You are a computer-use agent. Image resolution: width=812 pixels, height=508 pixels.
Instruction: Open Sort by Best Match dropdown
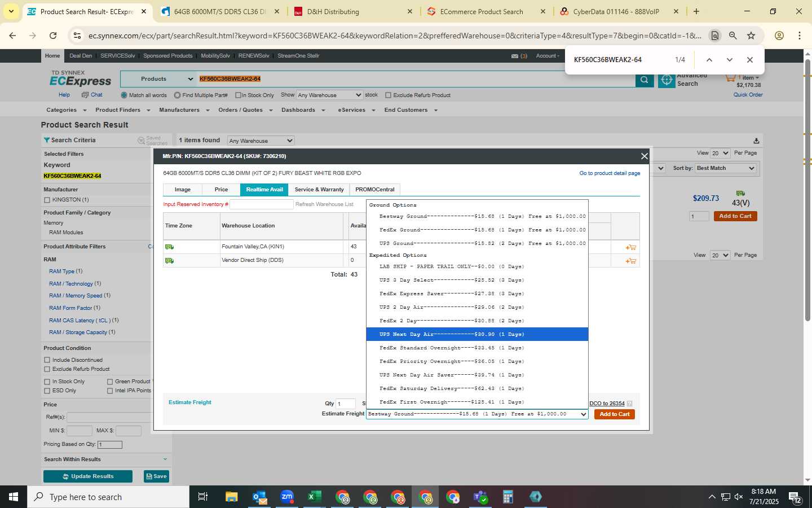725,168
